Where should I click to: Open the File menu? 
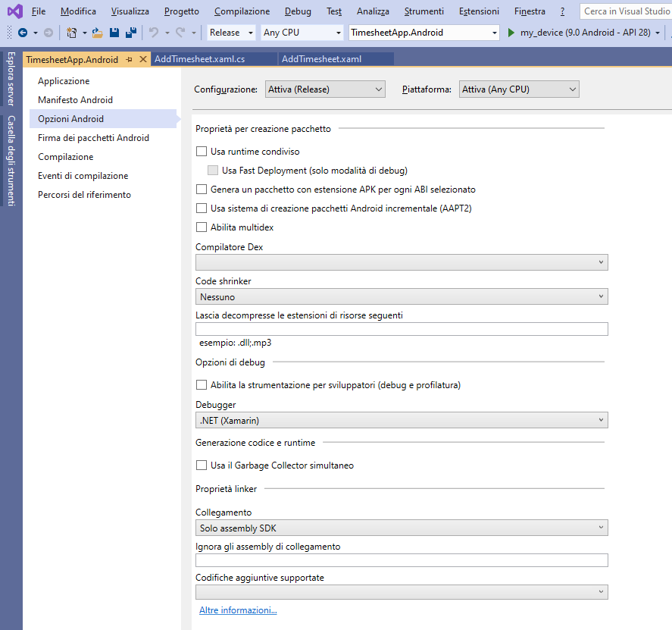tap(39, 11)
